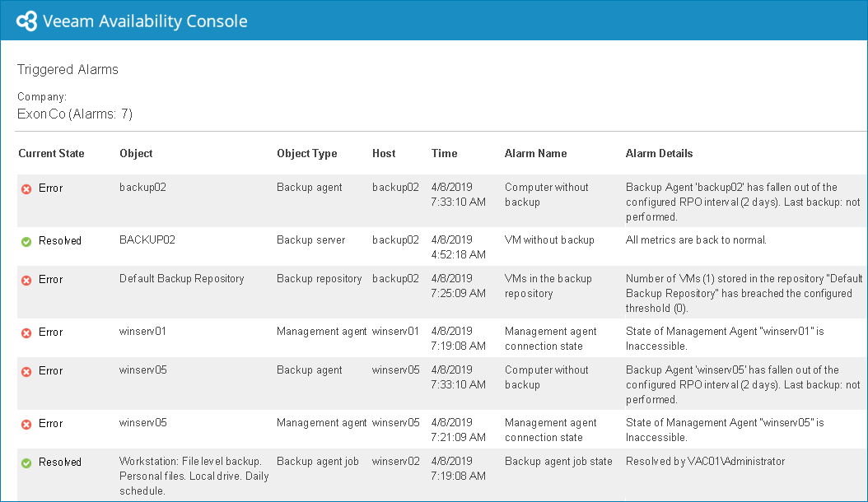Image resolution: width=868 pixels, height=502 pixels.
Task: Click the Time column header
Action: 444,153
